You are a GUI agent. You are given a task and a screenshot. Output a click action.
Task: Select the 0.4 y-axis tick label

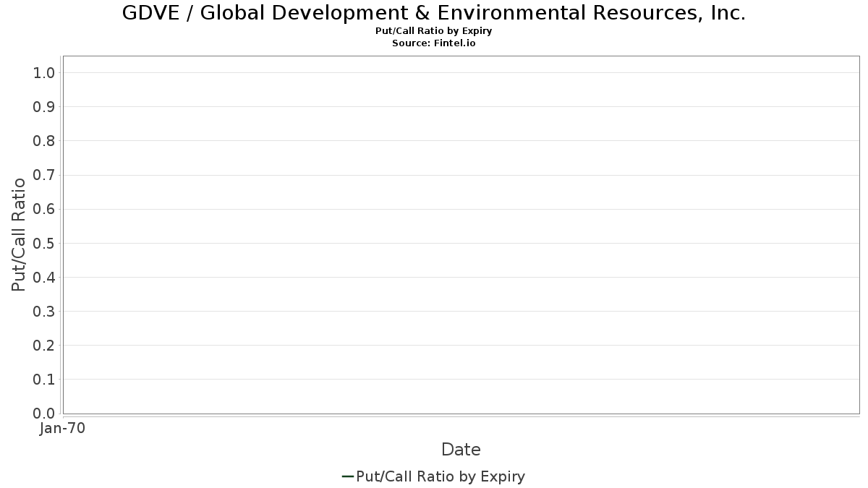(44, 278)
